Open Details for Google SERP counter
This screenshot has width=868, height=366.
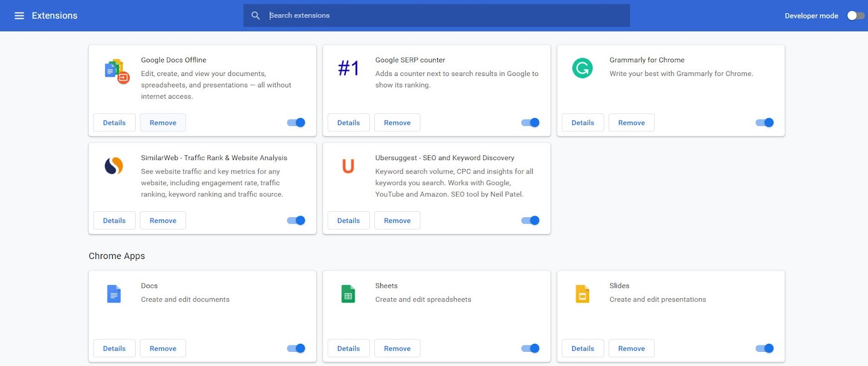349,123
